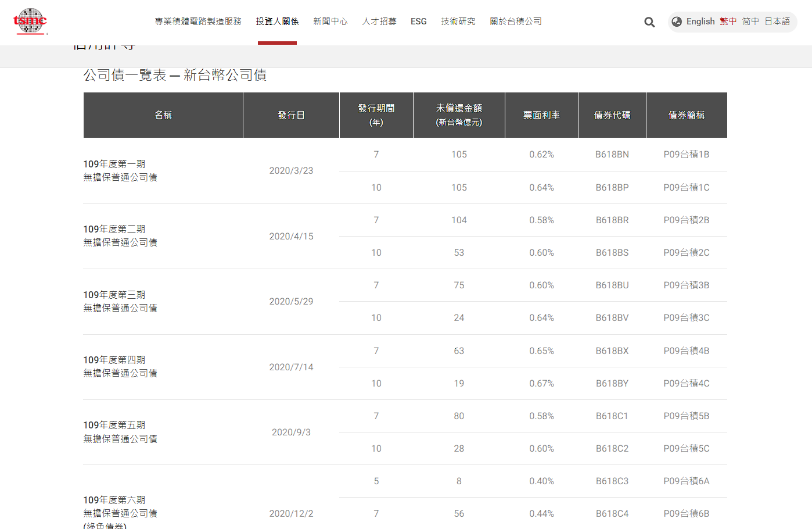Switch language to English
812x529 pixels.
700,22
